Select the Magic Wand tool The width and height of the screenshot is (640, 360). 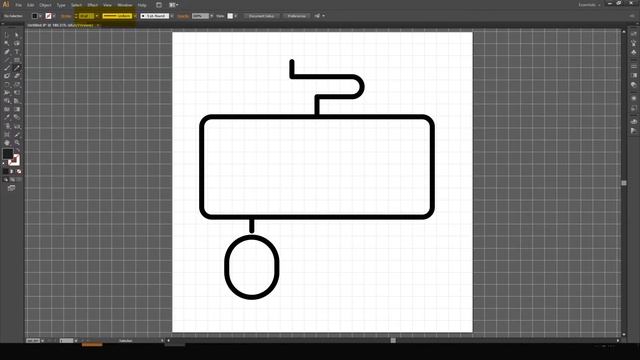coord(7,43)
